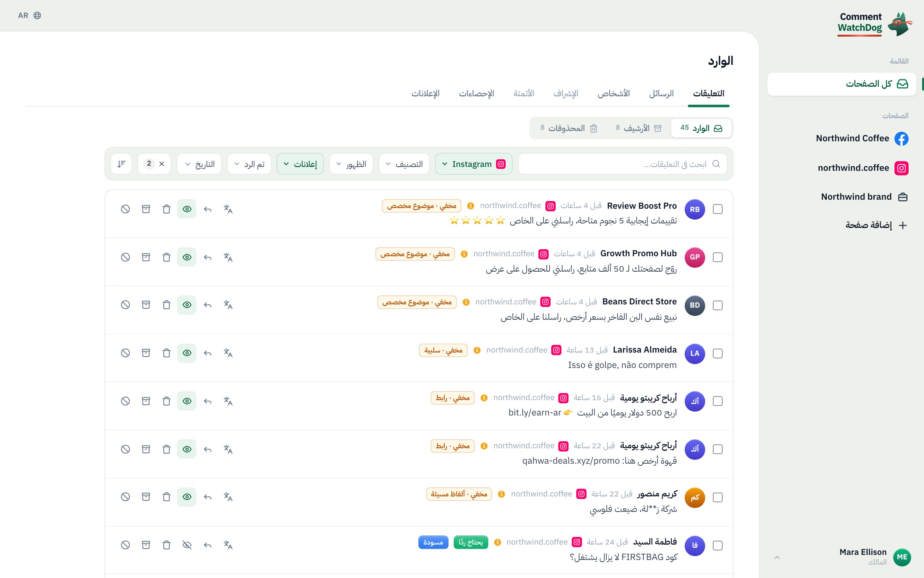This screenshot has width=924, height=578.
Task: Reply to the Growth Promo Hub comment
Action: [x=207, y=257]
